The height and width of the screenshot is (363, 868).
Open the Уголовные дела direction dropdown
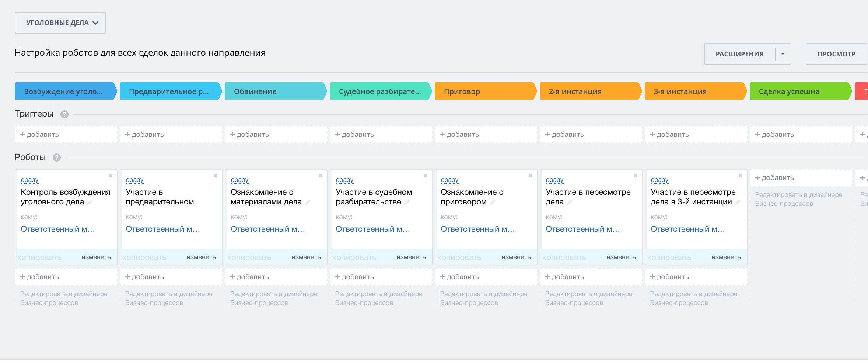click(60, 23)
